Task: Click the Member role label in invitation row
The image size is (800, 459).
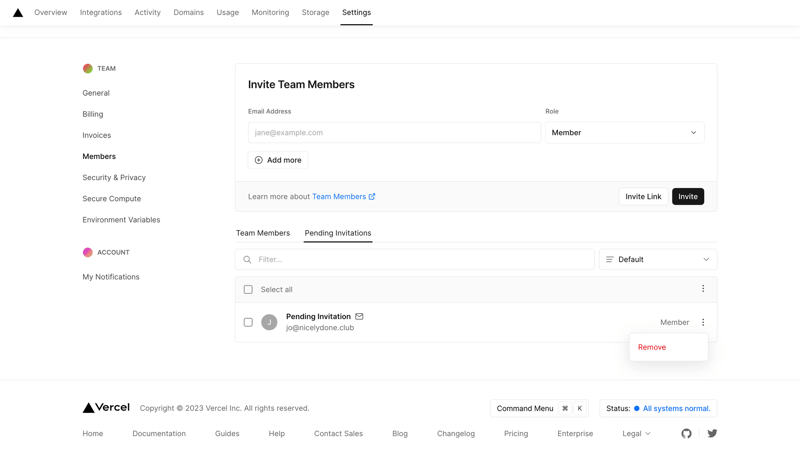Action: click(x=674, y=322)
